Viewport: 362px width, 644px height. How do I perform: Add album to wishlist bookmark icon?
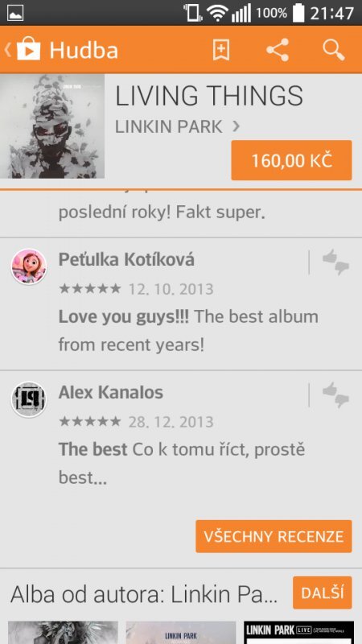(x=220, y=50)
